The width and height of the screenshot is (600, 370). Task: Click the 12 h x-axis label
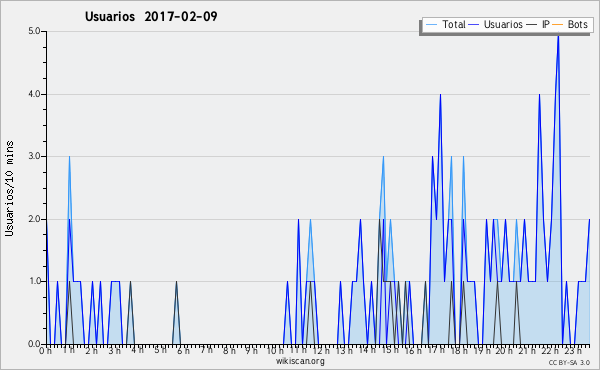(x=321, y=350)
